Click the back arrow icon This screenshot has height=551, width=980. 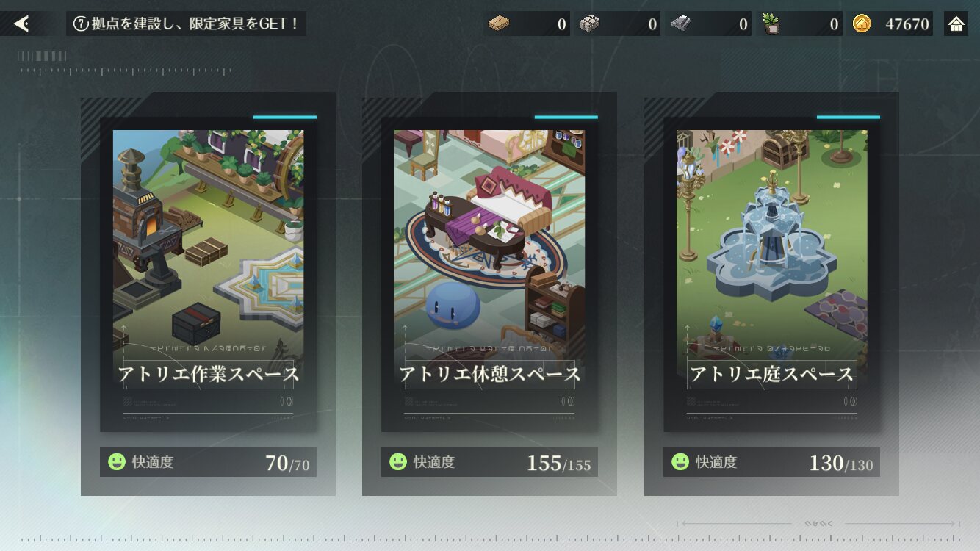[22, 24]
